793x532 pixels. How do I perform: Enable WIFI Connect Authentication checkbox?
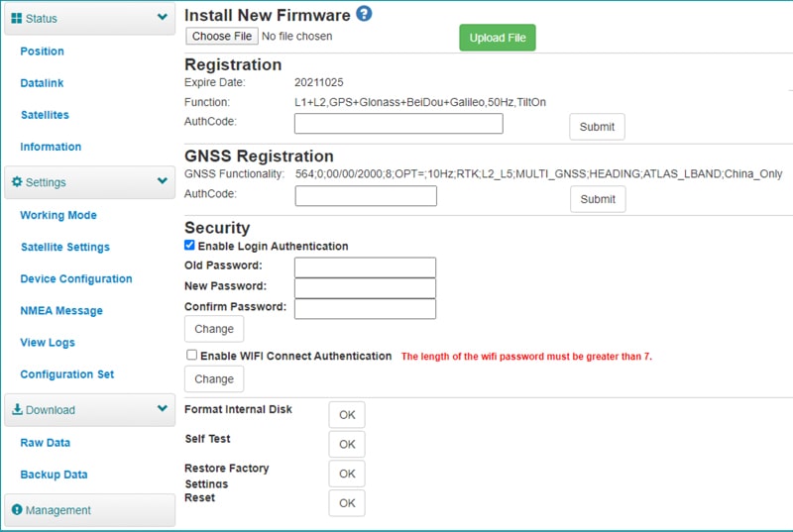[191, 356]
